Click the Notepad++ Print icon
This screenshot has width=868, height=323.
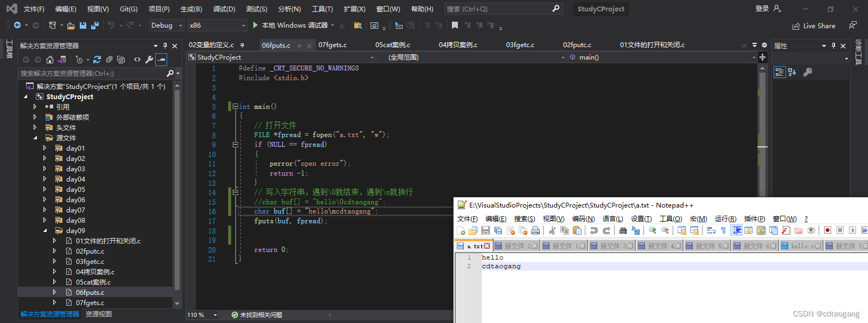coord(535,230)
